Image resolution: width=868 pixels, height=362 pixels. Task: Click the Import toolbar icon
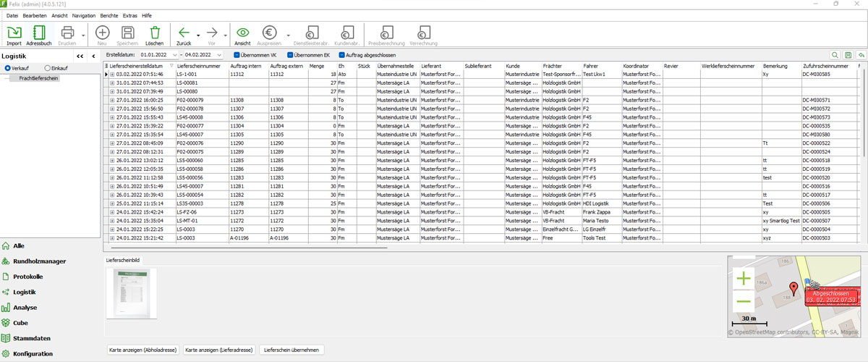[x=14, y=34]
